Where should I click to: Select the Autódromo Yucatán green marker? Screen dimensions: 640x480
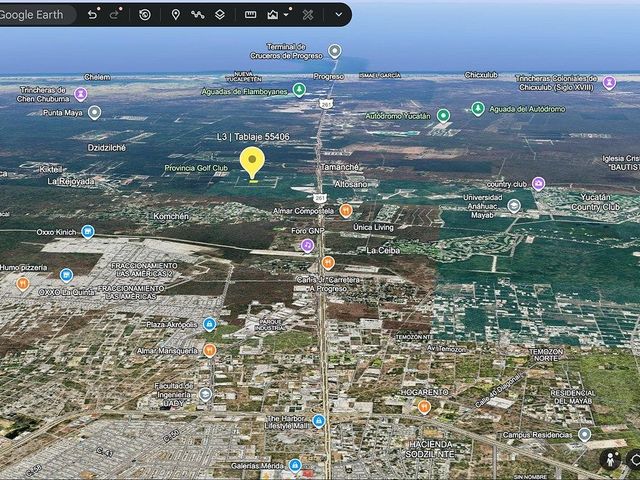point(443,116)
